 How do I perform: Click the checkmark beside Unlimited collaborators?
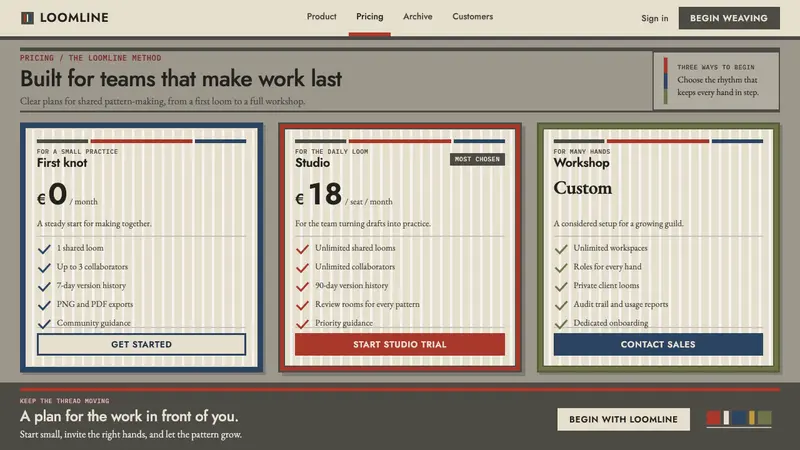tap(303, 268)
